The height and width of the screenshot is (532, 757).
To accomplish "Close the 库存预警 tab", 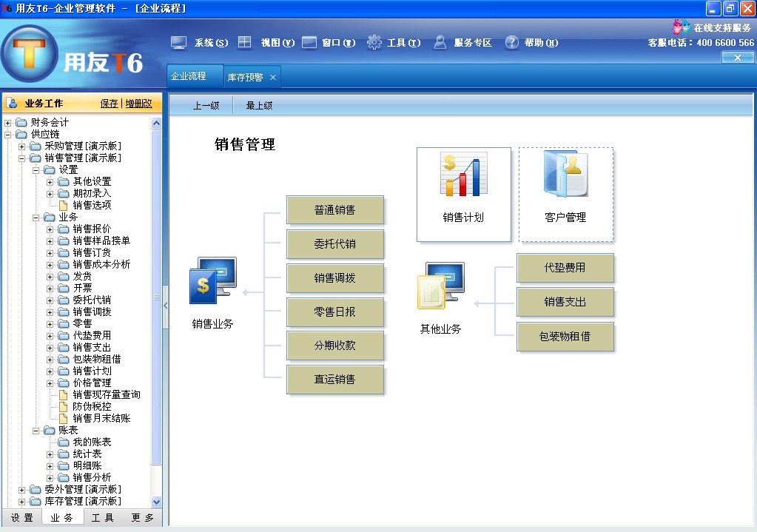I will point(273,77).
